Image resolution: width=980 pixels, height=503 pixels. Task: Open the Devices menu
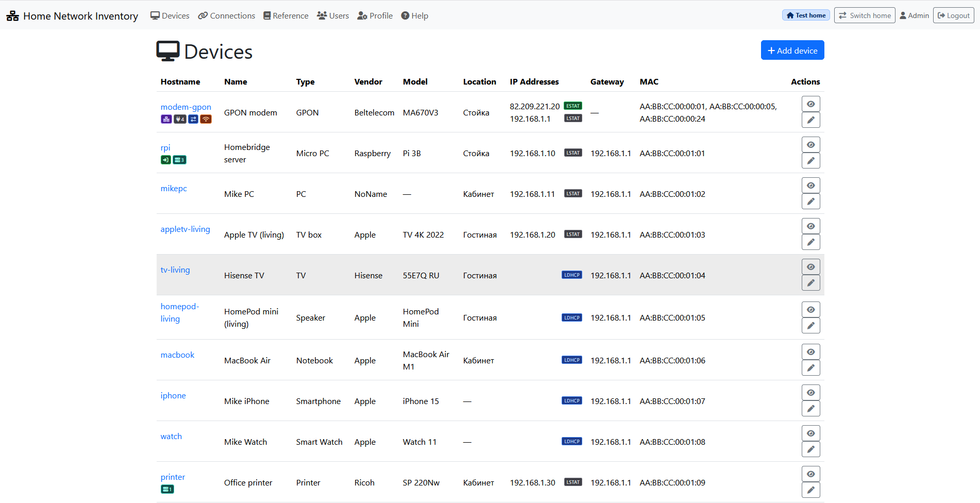point(170,15)
